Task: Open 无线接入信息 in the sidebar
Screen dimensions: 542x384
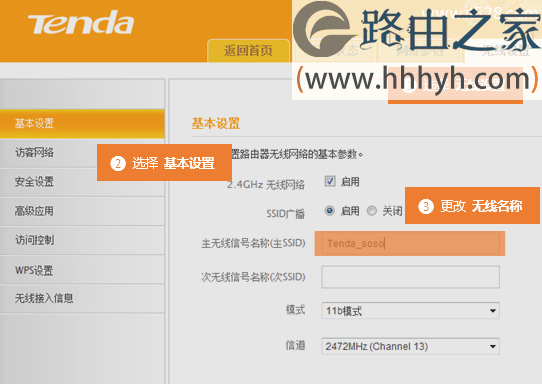Action: point(82,298)
